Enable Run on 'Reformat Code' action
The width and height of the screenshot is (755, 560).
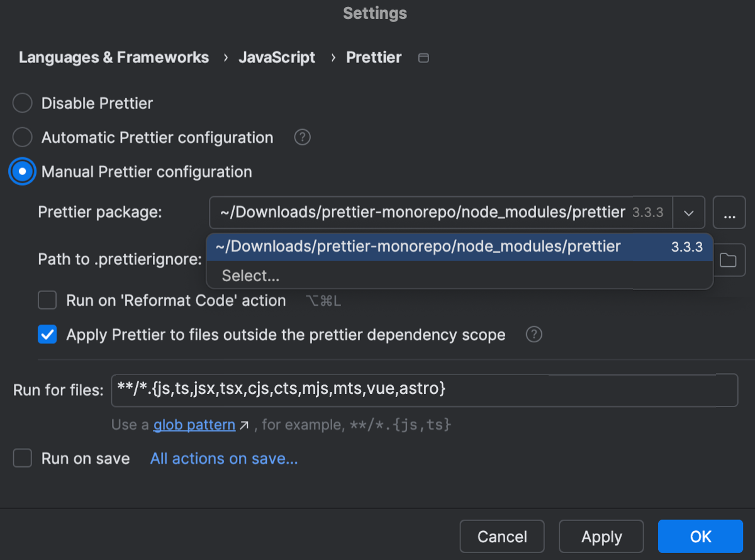pyautogui.click(x=47, y=300)
